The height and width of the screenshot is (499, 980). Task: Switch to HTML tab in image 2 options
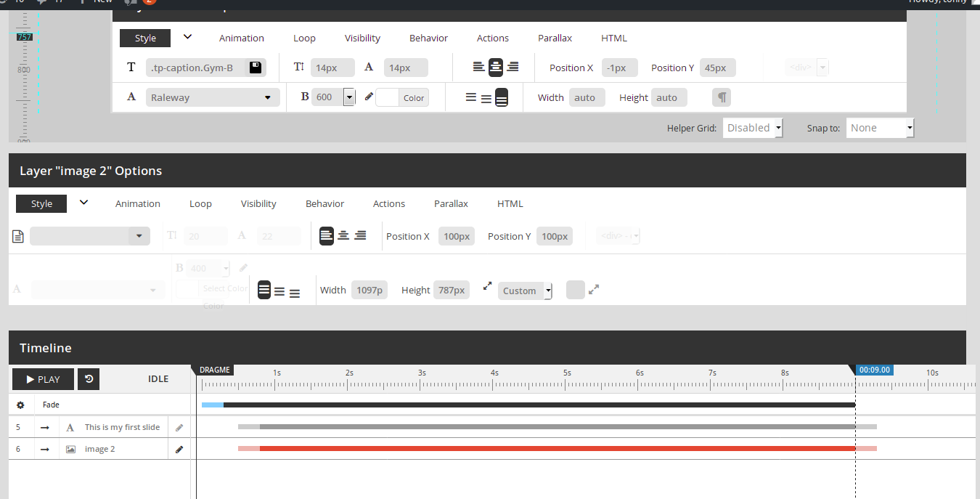click(x=510, y=204)
